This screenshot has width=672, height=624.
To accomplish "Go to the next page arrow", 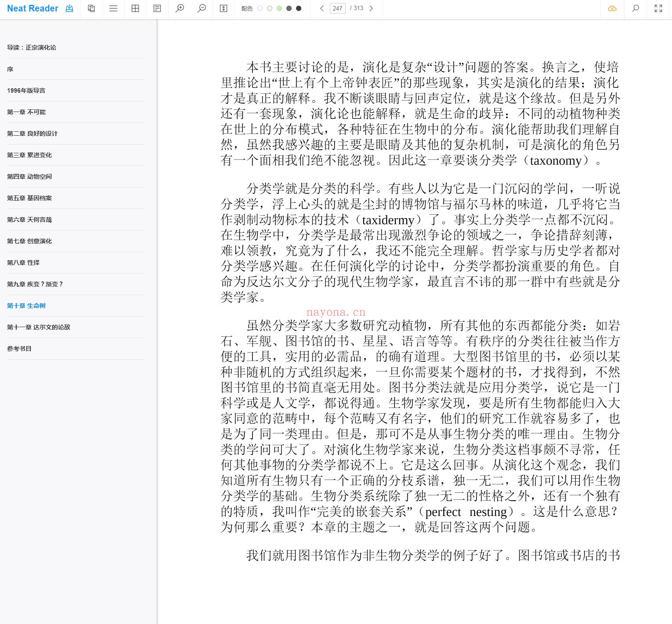I will tap(371, 8).
